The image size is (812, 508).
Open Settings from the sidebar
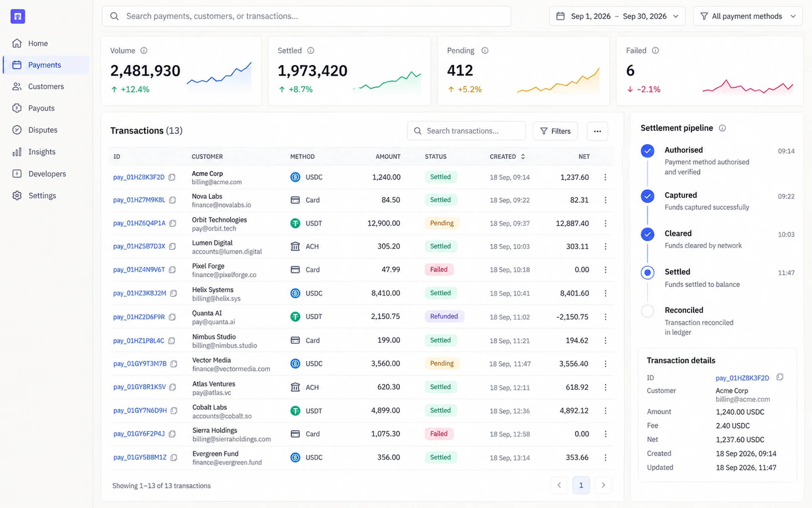[x=46, y=196]
